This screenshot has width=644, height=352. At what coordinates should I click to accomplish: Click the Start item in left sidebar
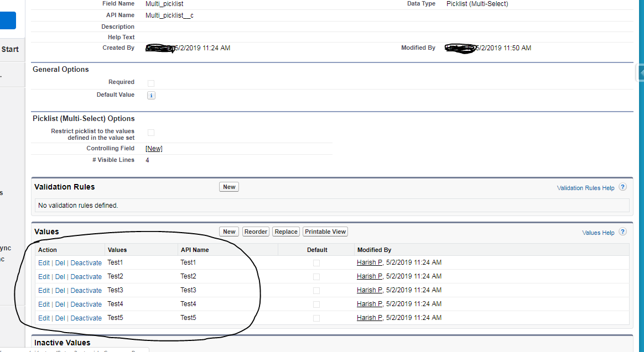click(10, 49)
